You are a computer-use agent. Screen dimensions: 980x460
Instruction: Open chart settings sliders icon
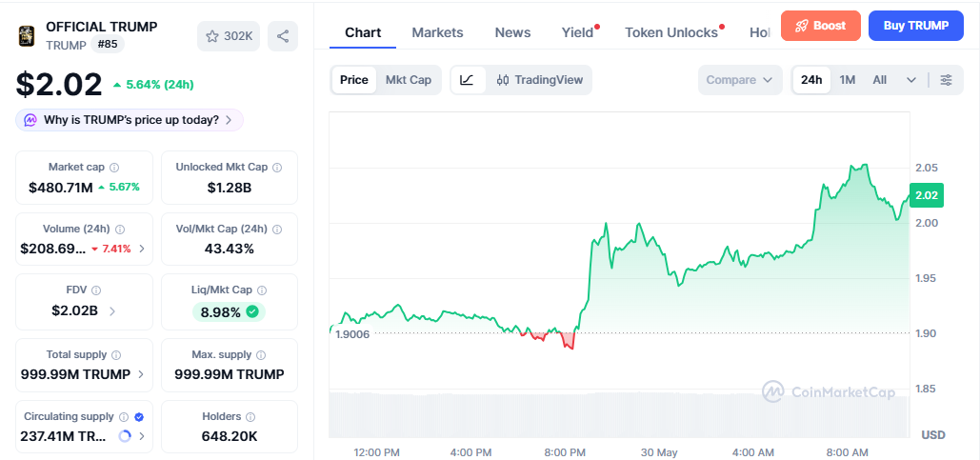coord(947,80)
